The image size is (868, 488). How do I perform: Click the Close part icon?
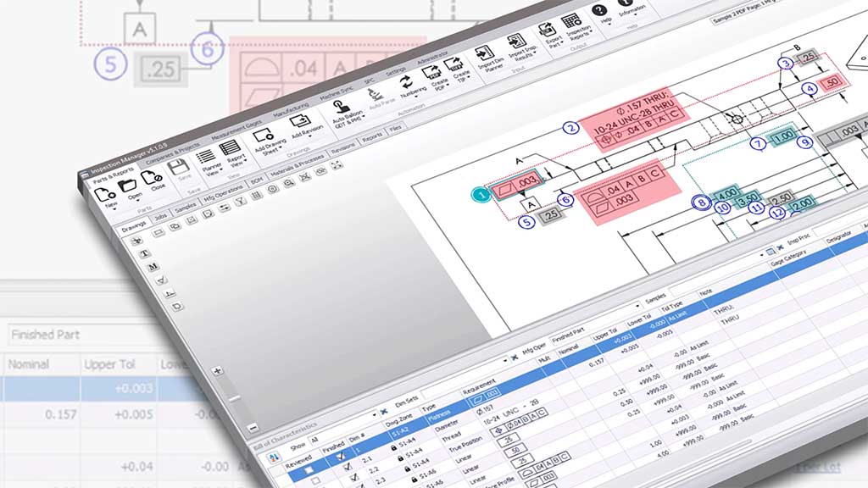[151, 178]
